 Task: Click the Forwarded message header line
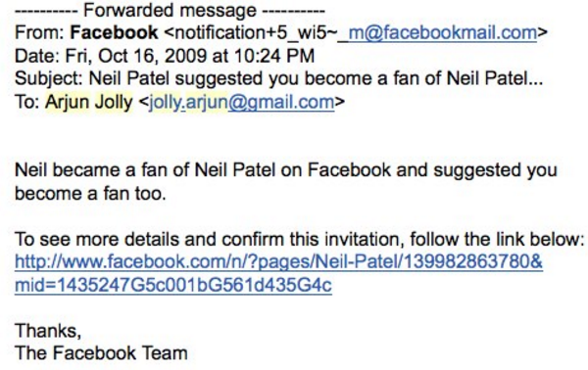[170, 11]
